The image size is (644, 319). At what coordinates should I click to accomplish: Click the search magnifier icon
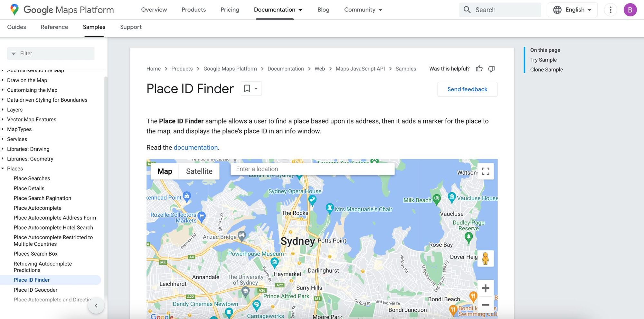click(467, 10)
